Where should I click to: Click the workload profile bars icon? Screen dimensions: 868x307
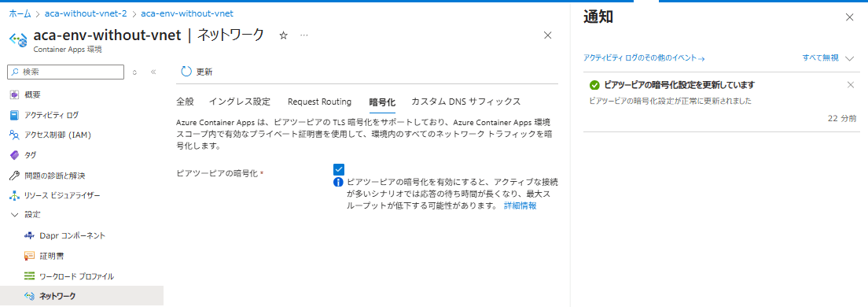(29, 276)
